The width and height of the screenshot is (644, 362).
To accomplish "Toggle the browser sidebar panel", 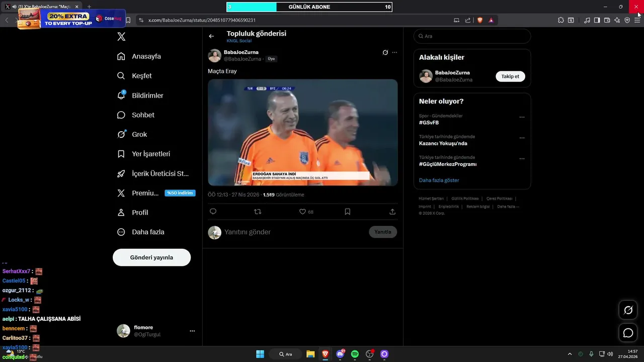I will pyautogui.click(x=597, y=20).
